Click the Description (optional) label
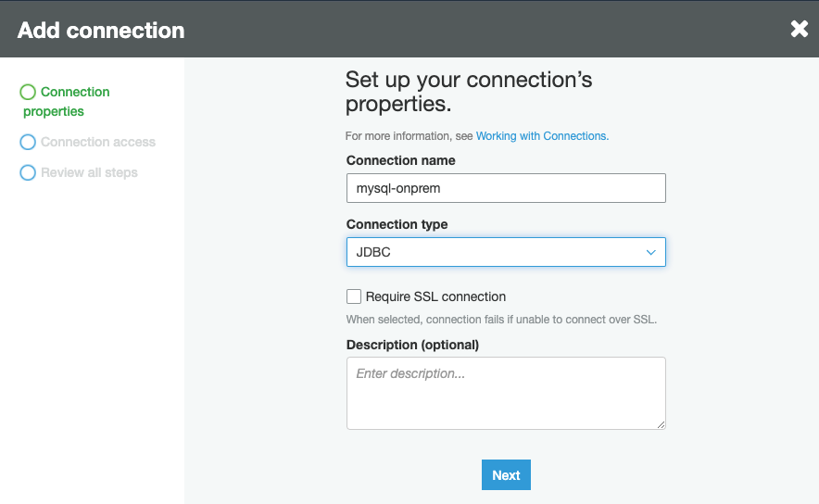This screenshot has height=504, width=819. click(412, 345)
